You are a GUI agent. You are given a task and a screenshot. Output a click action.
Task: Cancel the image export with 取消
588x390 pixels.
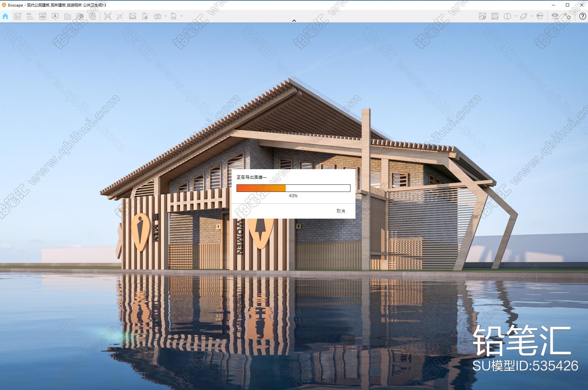341,211
